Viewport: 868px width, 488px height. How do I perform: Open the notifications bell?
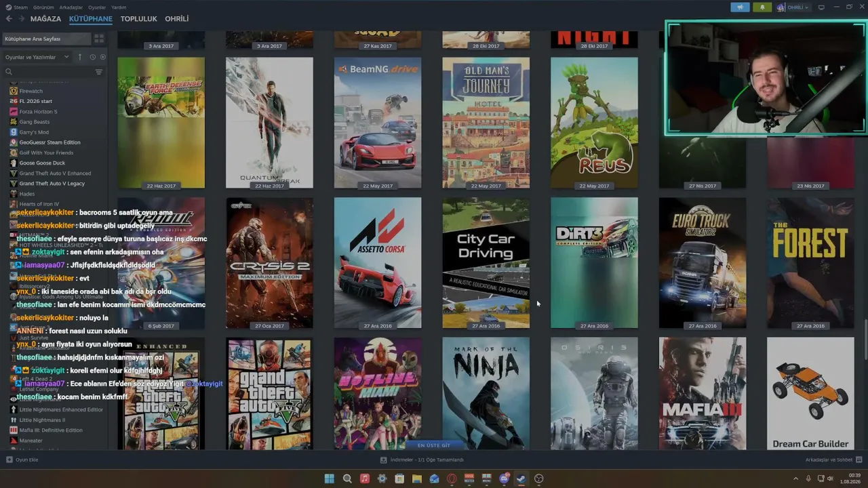pos(762,7)
